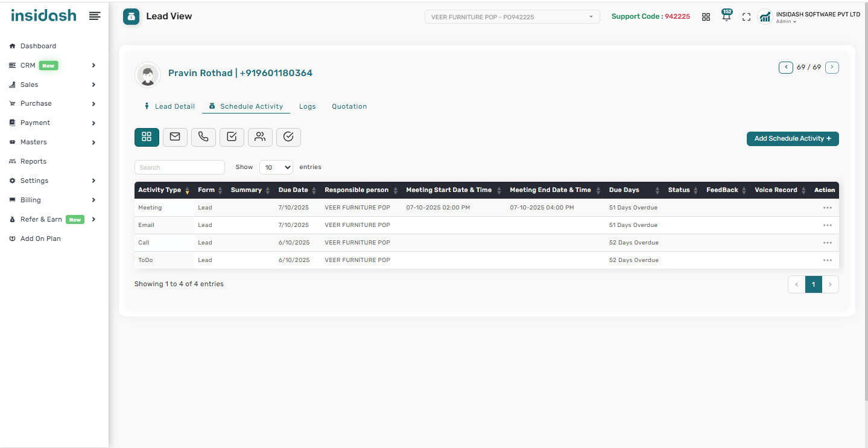Click the Add Schedule Activity button

(x=792, y=138)
